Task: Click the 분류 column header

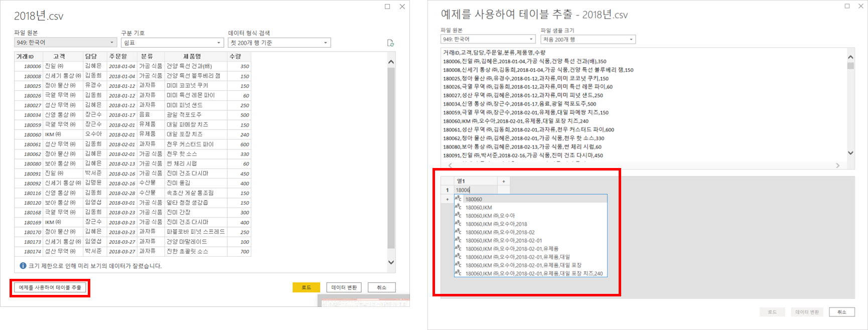Action: pyautogui.click(x=151, y=57)
